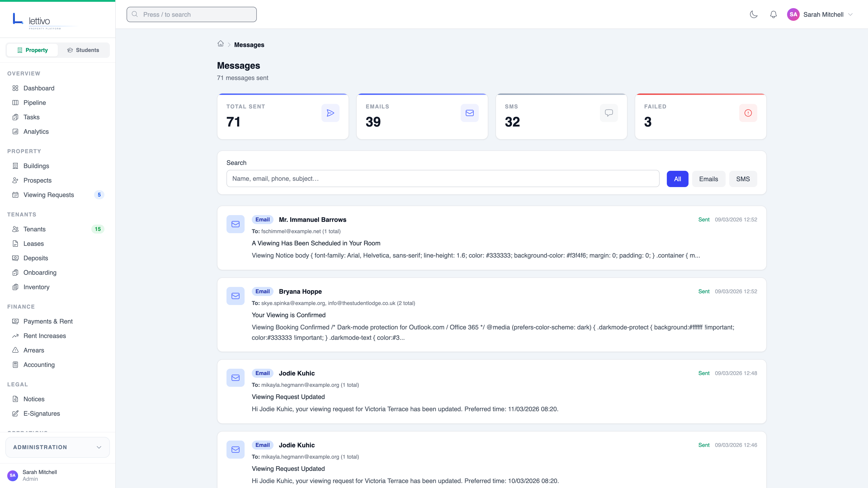Image resolution: width=868 pixels, height=488 pixels.
Task: Click the Viewing Requests calendar icon
Action: click(16, 195)
